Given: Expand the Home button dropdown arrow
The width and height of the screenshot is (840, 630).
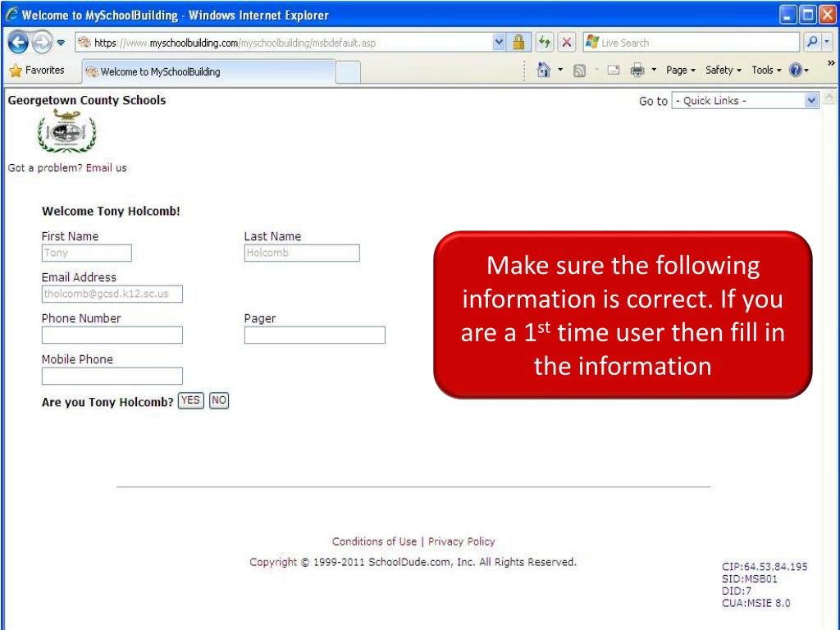Looking at the screenshot, I should pos(560,71).
